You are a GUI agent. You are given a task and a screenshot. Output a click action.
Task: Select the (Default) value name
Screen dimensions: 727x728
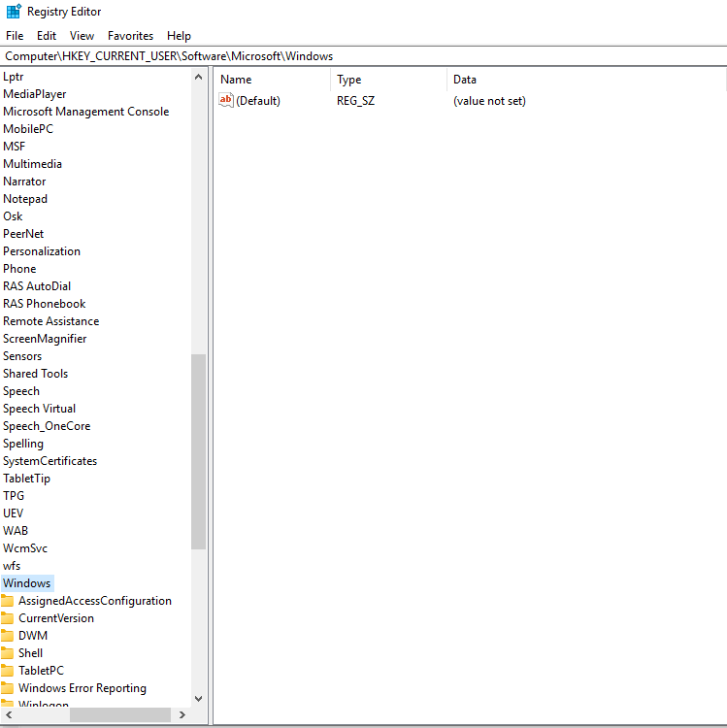click(x=258, y=101)
